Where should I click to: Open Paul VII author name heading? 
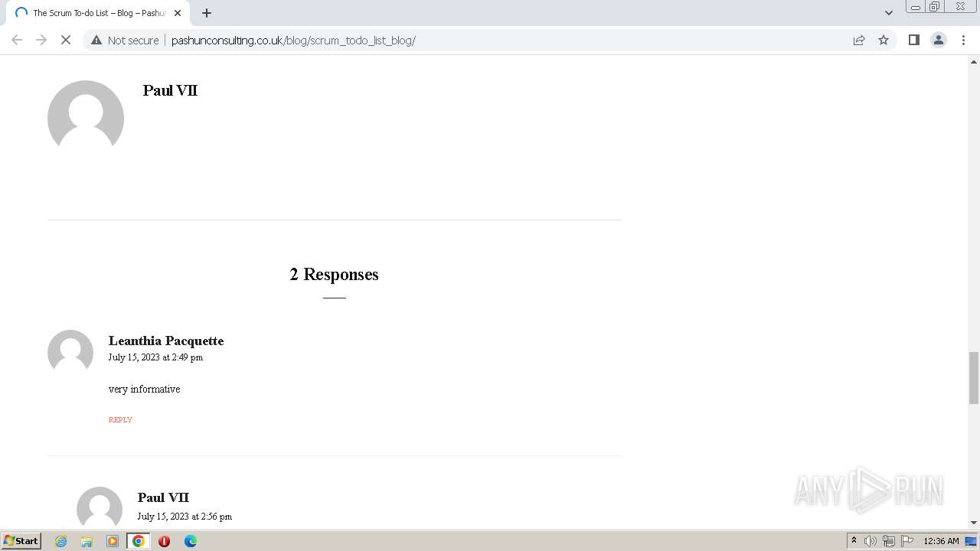pos(170,90)
